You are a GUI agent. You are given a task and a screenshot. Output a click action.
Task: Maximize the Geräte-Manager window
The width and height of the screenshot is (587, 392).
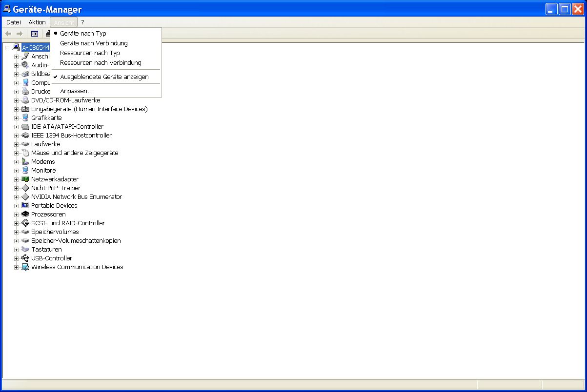pos(565,9)
